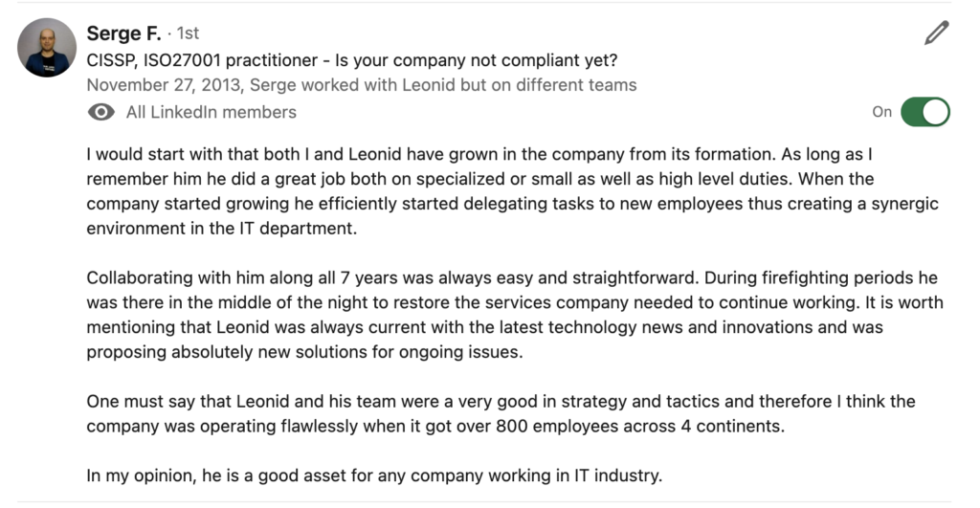Viewport: 980px width, 508px height.
Task: Open Serge F.'s profile photo
Action: [x=47, y=48]
